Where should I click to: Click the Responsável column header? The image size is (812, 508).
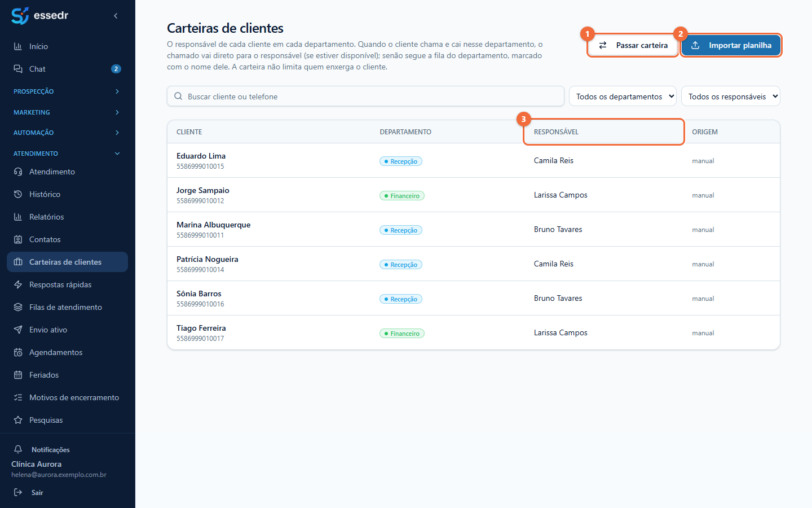tap(556, 132)
